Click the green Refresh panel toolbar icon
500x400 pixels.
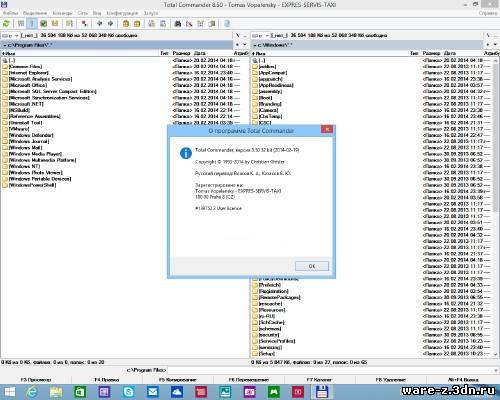pos(6,23)
